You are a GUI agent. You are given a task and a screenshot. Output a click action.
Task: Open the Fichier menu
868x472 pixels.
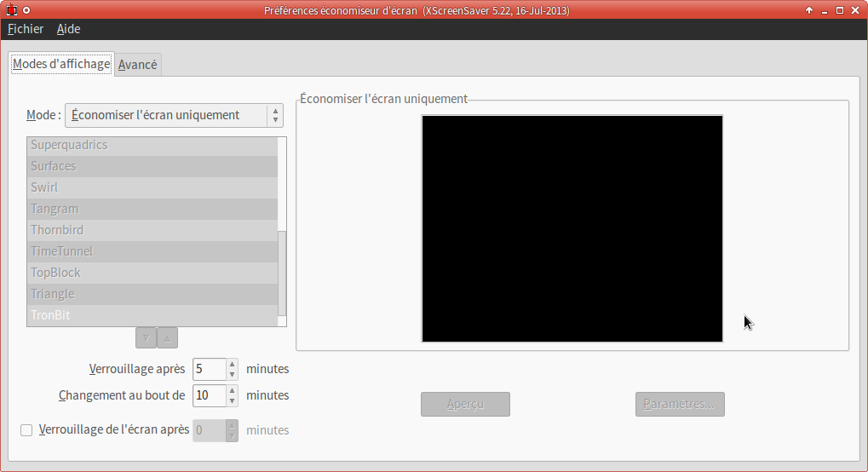26,29
